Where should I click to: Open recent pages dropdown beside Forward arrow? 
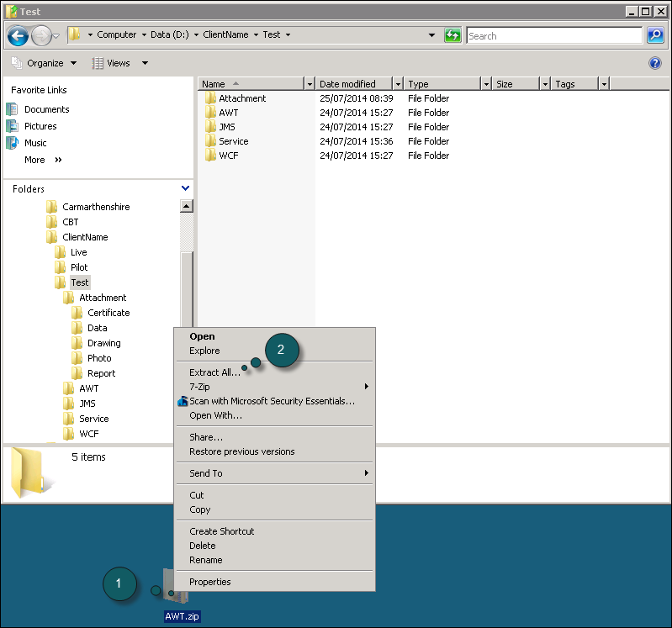[x=56, y=35]
